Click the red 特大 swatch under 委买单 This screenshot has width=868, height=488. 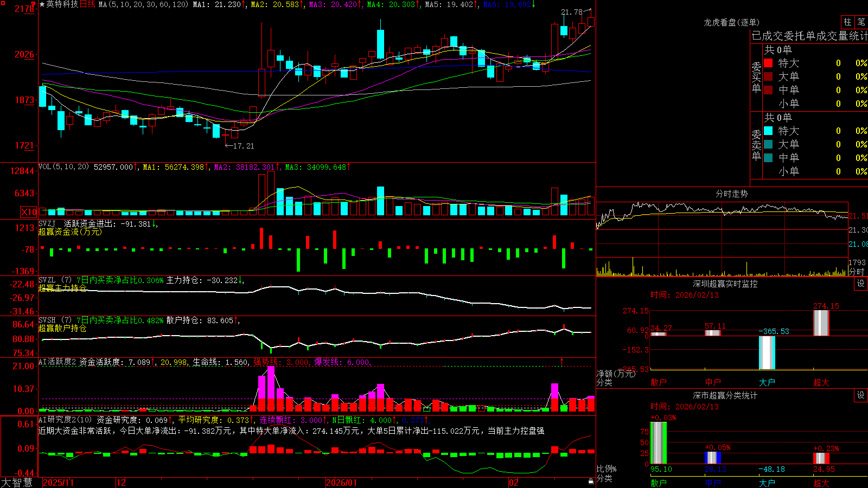pyautogui.click(x=768, y=63)
